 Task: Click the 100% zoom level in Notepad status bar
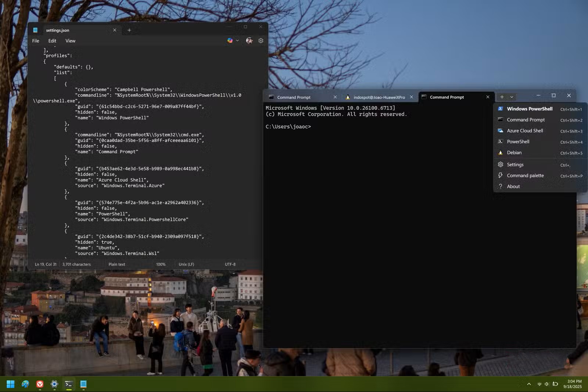(161, 264)
